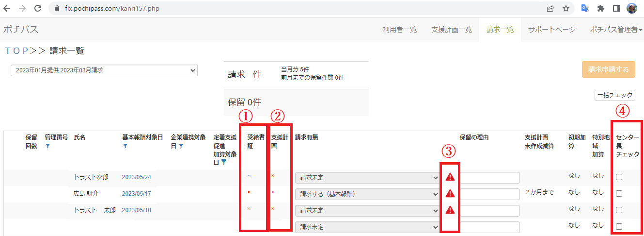Share this page via the share icon

tap(550, 8)
